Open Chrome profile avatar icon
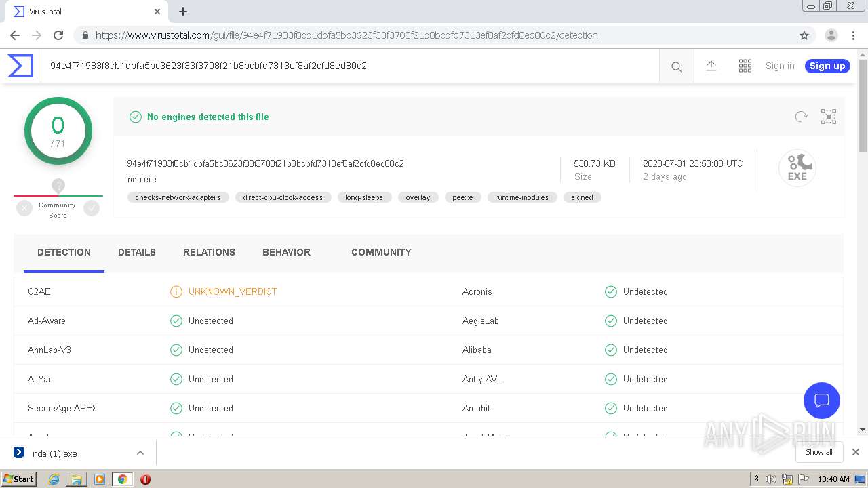 click(x=831, y=35)
